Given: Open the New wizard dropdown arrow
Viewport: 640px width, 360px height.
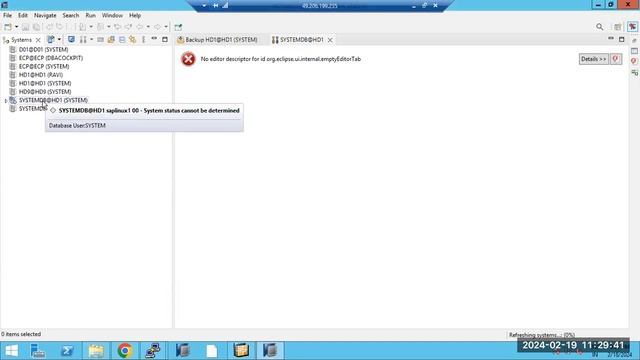Looking at the screenshot, I should [x=16, y=27].
